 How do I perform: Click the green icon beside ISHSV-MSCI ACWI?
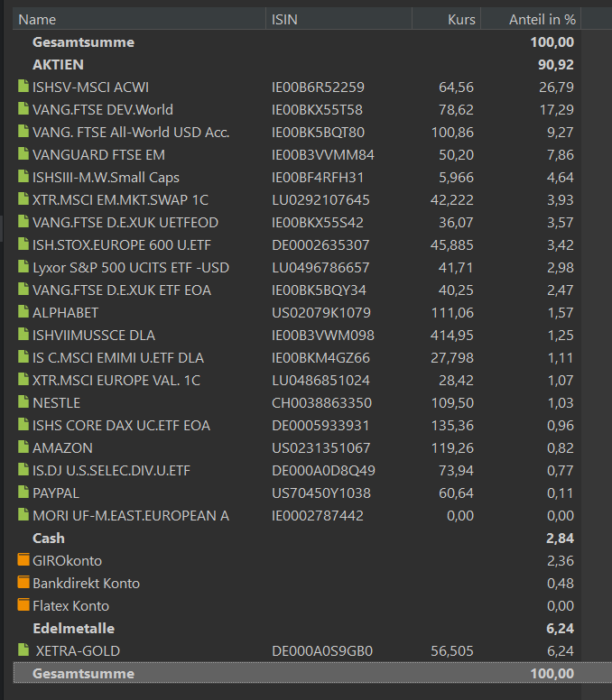[x=23, y=86]
